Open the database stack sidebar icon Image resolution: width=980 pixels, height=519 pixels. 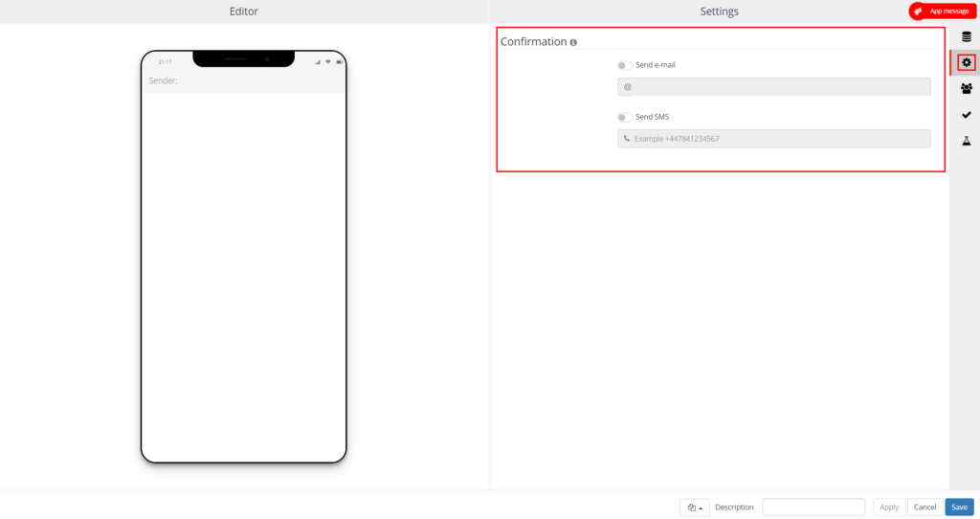pos(967,37)
